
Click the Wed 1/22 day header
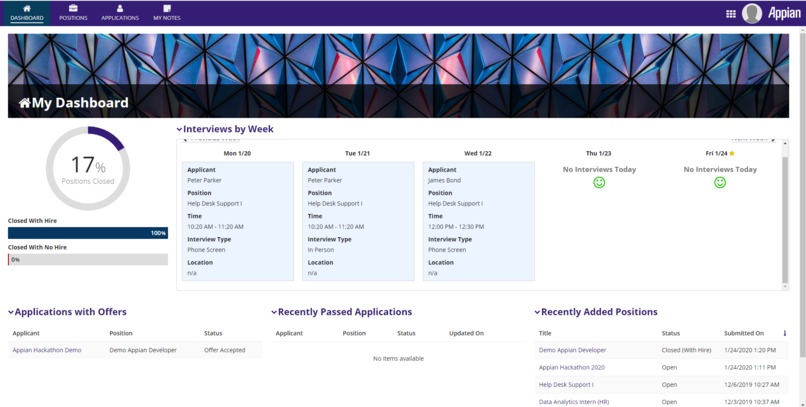pyautogui.click(x=478, y=154)
